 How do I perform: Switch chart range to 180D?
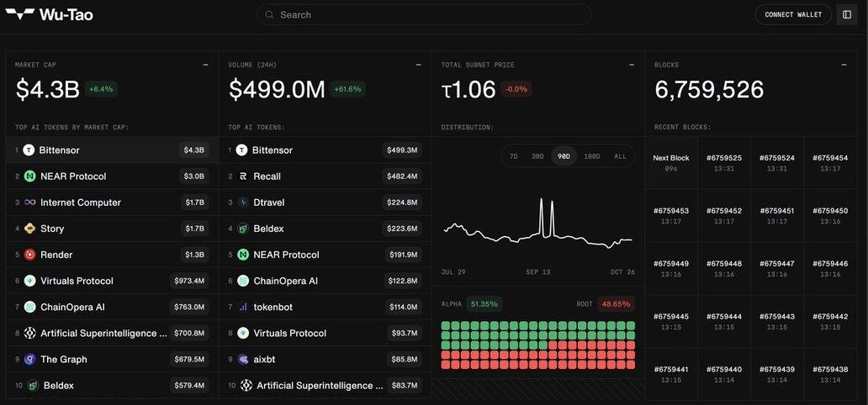(592, 156)
